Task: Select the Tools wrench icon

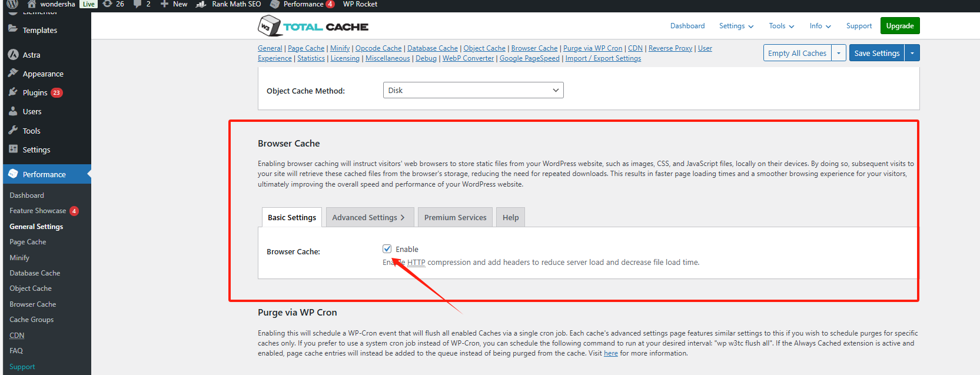Action: (14, 131)
